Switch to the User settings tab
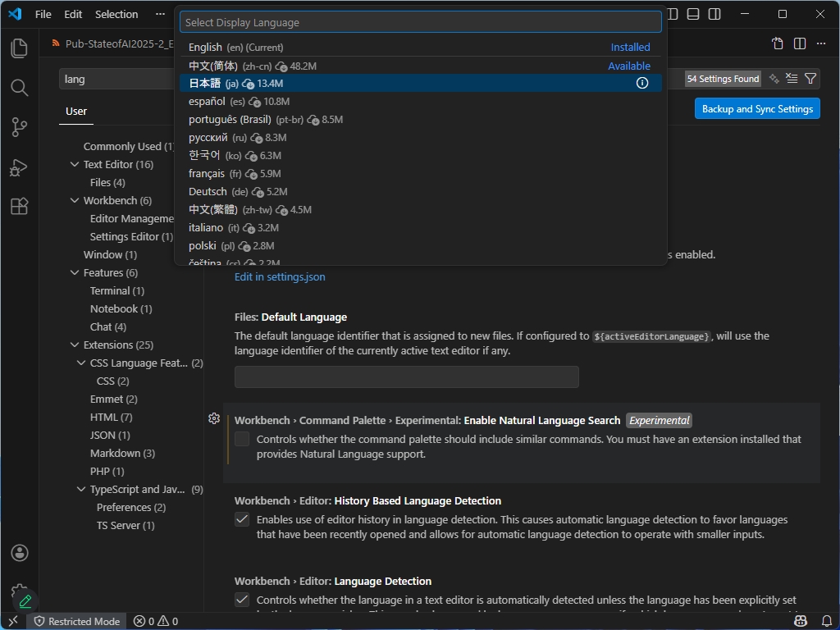This screenshot has height=630, width=840. (76, 110)
